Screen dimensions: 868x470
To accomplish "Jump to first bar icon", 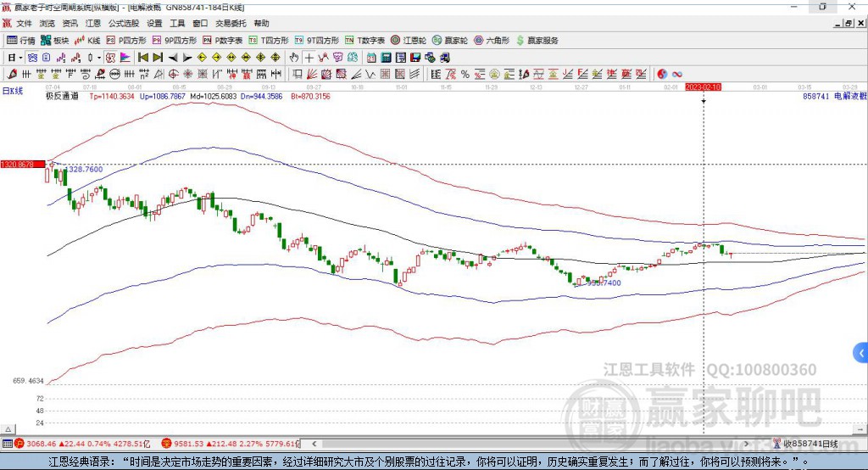I will pyautogui.click(x=143, y=58).
